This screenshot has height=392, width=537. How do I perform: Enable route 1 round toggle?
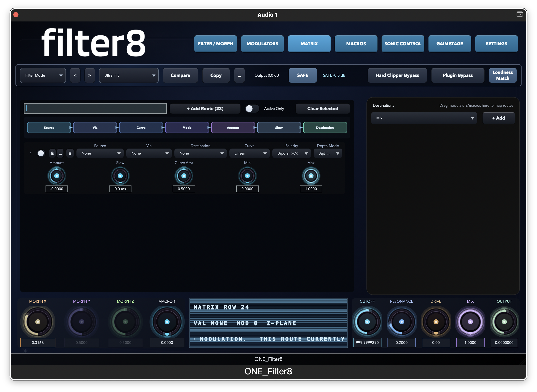tap(41, 153)
